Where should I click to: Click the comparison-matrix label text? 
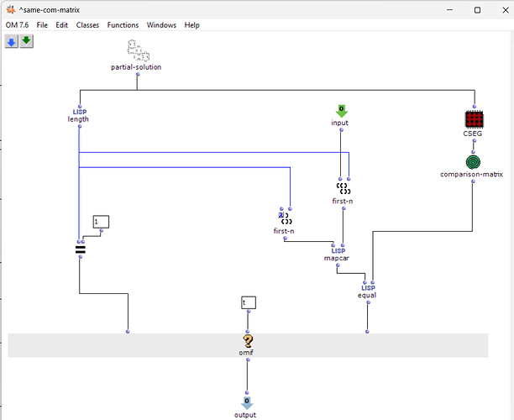471,174
